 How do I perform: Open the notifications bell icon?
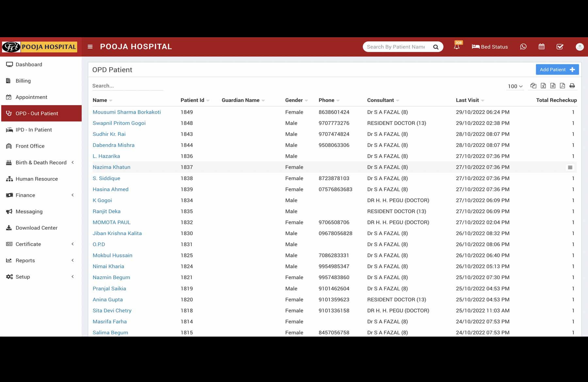pos(456,47)
